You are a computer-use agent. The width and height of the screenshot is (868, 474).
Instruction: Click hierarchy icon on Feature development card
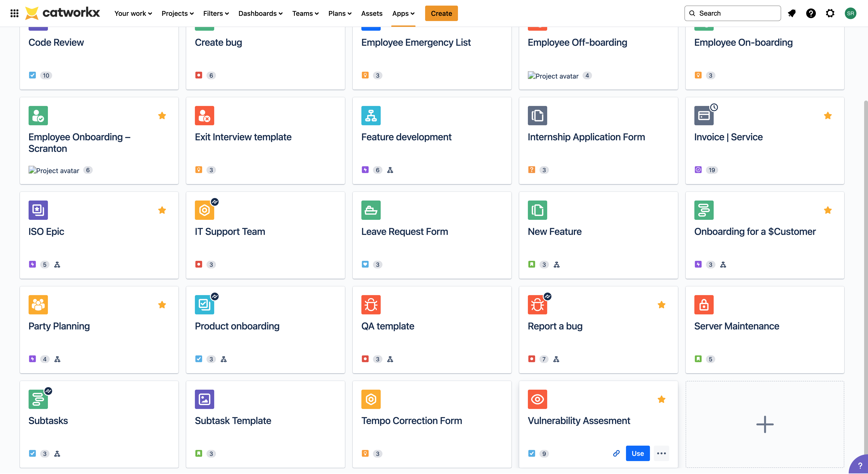click(390, 170)
